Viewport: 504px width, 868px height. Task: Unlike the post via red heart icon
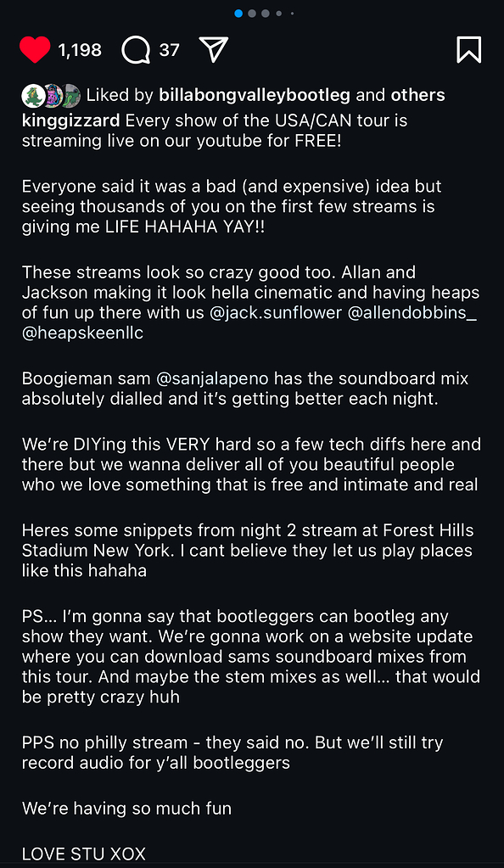(35, 50)
